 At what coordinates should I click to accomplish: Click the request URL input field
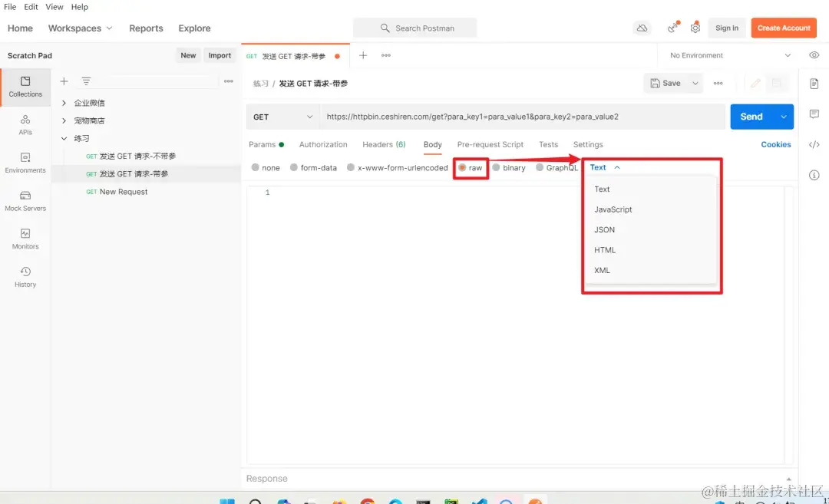point(523,117)
